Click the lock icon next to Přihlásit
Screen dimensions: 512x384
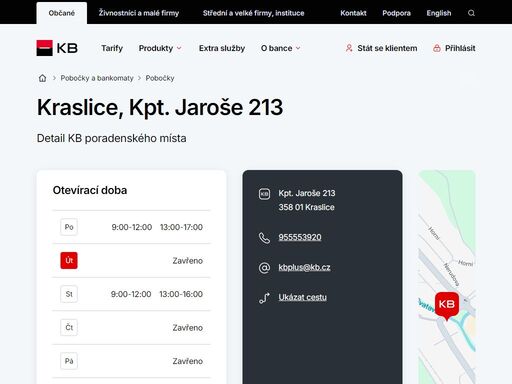coord(437,48)
